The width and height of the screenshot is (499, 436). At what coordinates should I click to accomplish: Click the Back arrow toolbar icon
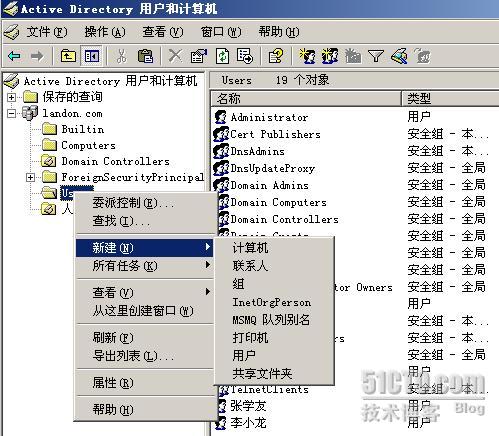[15, 56]
